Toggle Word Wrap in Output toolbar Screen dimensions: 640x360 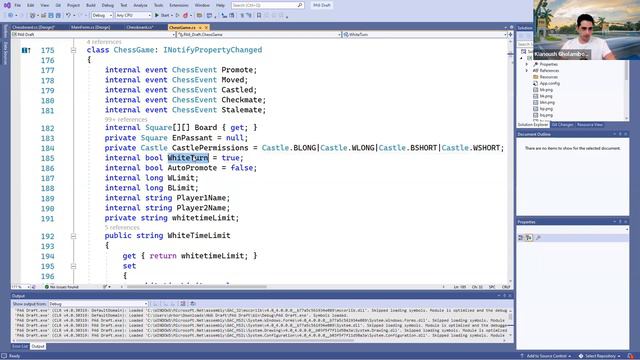click(x=193, y=304)
